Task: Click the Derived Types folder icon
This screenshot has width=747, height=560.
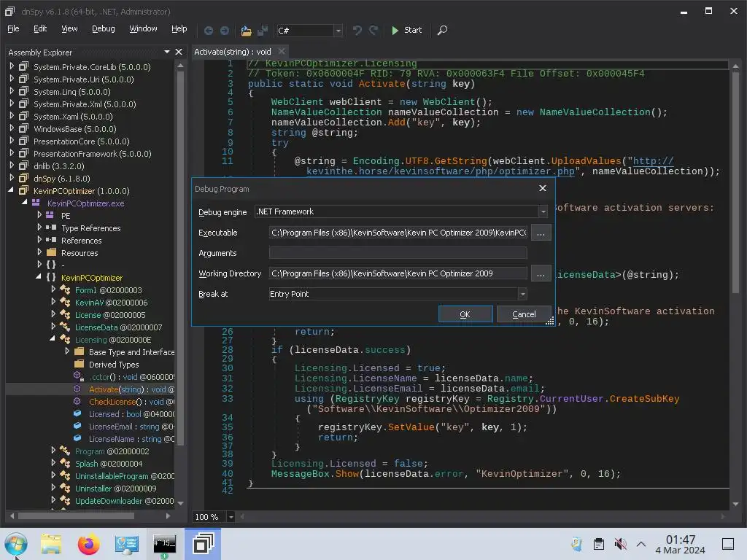Action: click(79, 364)
